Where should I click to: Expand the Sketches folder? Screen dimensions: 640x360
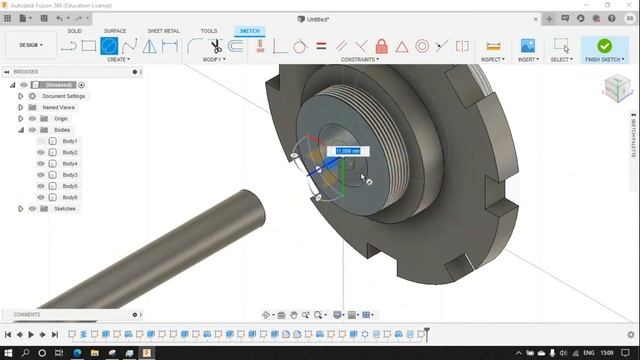pos(20,209)
